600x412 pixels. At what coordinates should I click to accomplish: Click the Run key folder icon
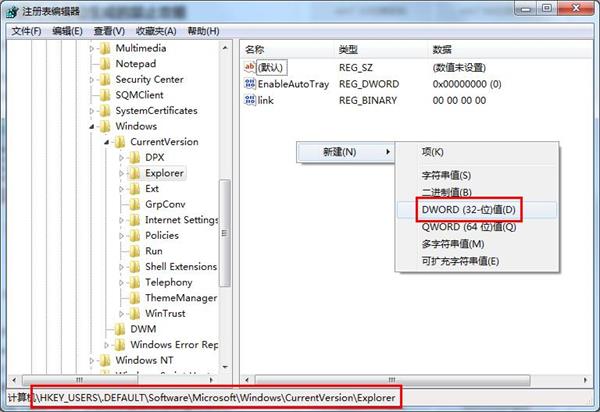(x=134, y=251)
